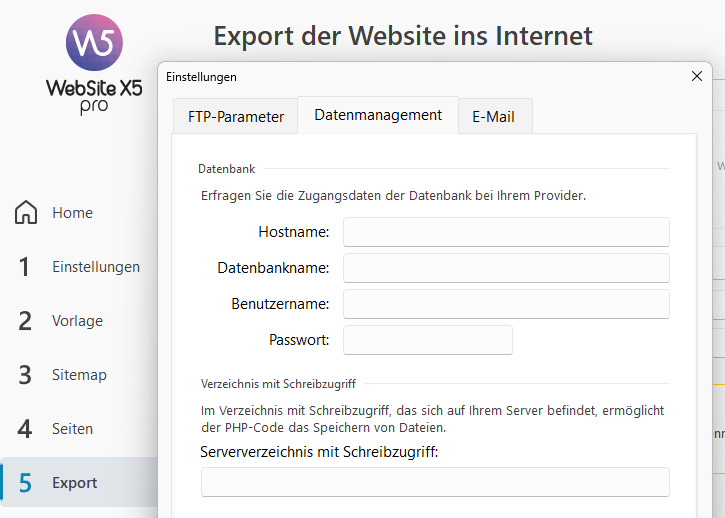725x518 pixels.
Task: Focus the Datenbankname input field
Action: click(x=506, y=268)
